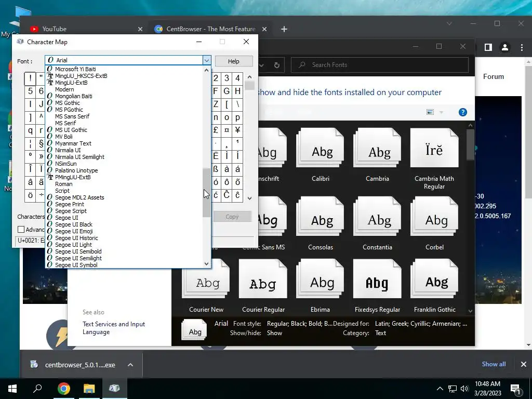Choose Segoe UI Symbol font

pos(76,265)
